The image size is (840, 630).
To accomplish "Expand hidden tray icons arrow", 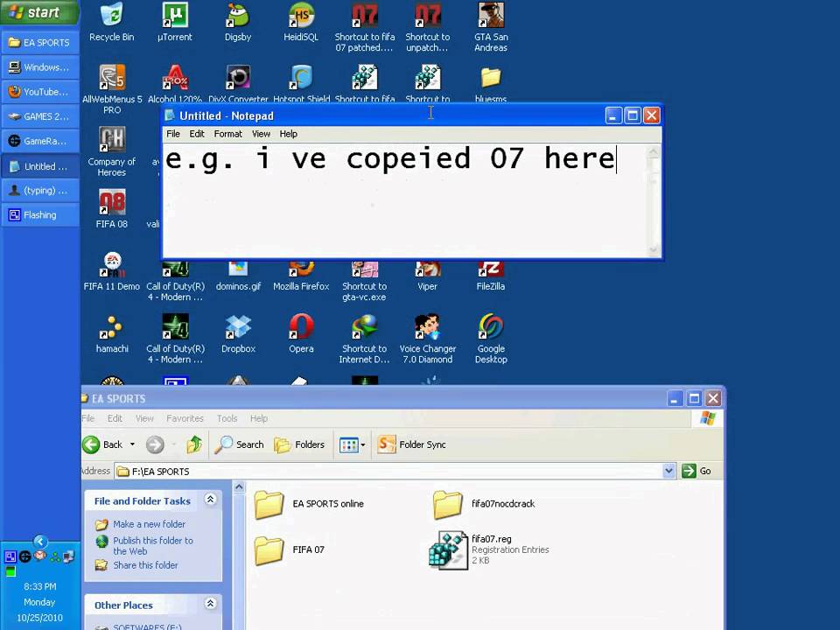I will (40, 542).
